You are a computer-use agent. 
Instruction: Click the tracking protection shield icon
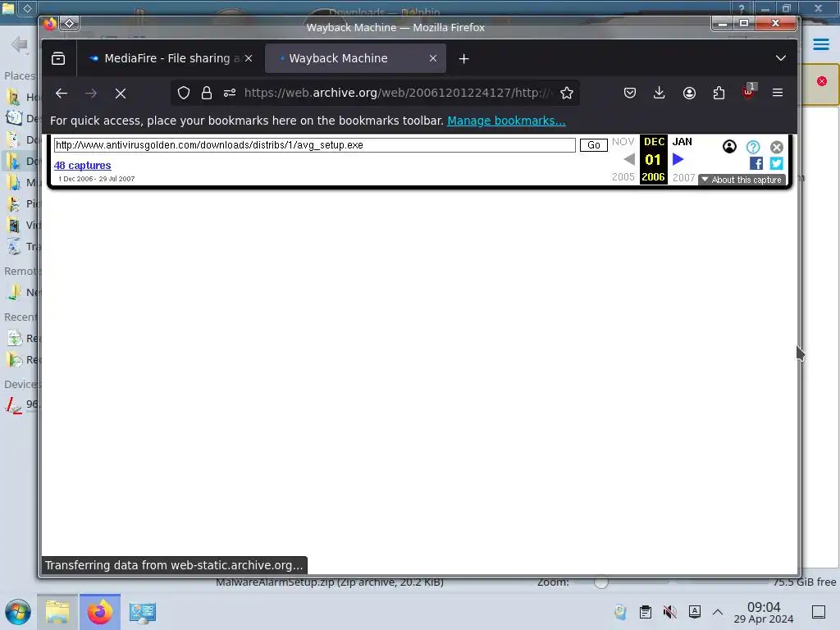pyautogui.click(x=184, y=94)
